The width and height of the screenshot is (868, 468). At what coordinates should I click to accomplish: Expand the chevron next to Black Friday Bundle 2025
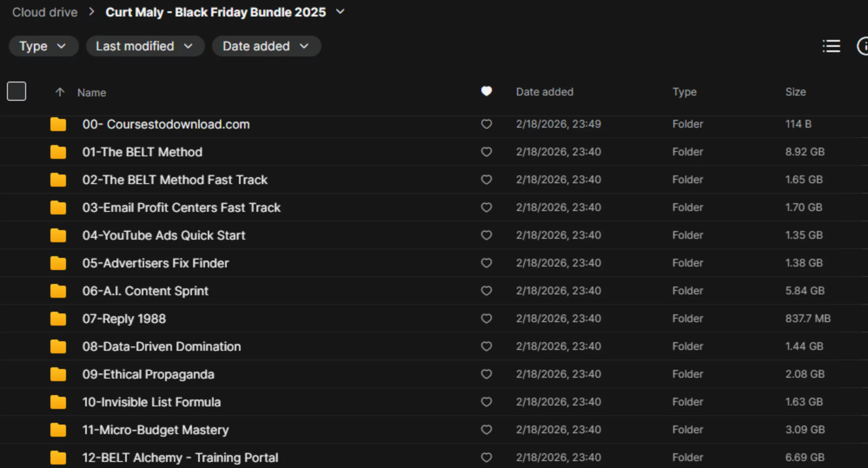click(340, 12)
